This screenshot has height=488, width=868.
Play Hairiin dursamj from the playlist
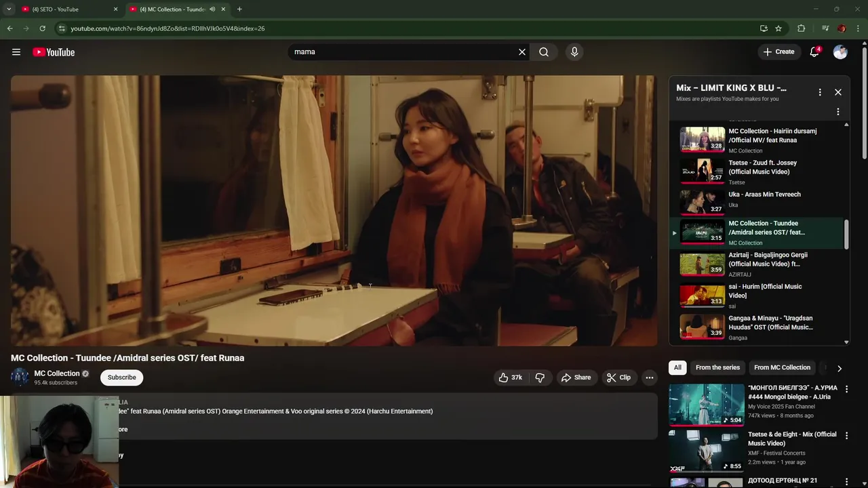[758, 140]
